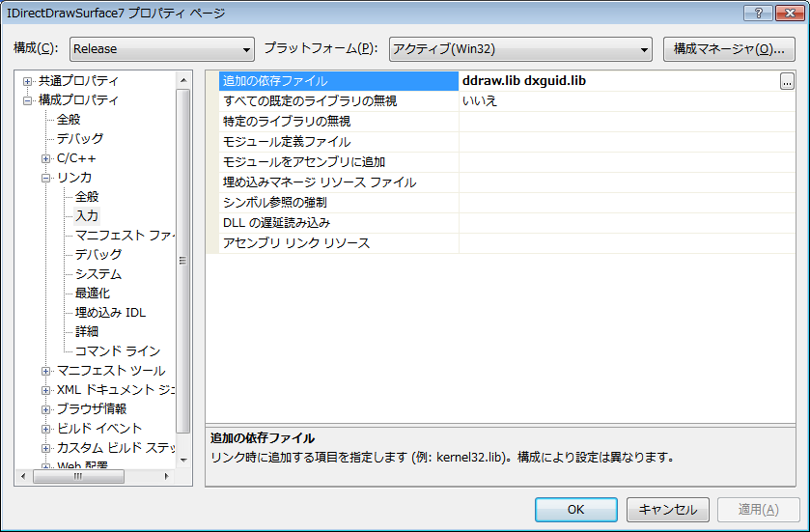Click the OK button
Image resolution: width=810 pixels, height=532 pixels.
click(576, 510)
